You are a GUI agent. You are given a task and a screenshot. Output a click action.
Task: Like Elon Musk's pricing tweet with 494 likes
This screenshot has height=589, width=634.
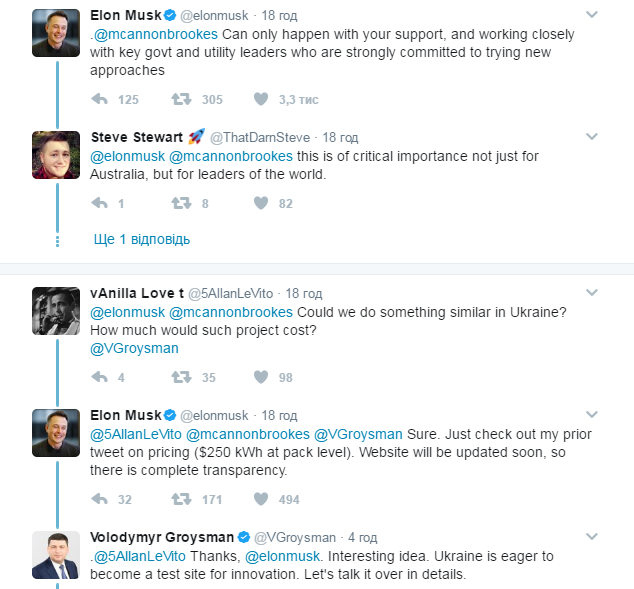coord(261,499)
